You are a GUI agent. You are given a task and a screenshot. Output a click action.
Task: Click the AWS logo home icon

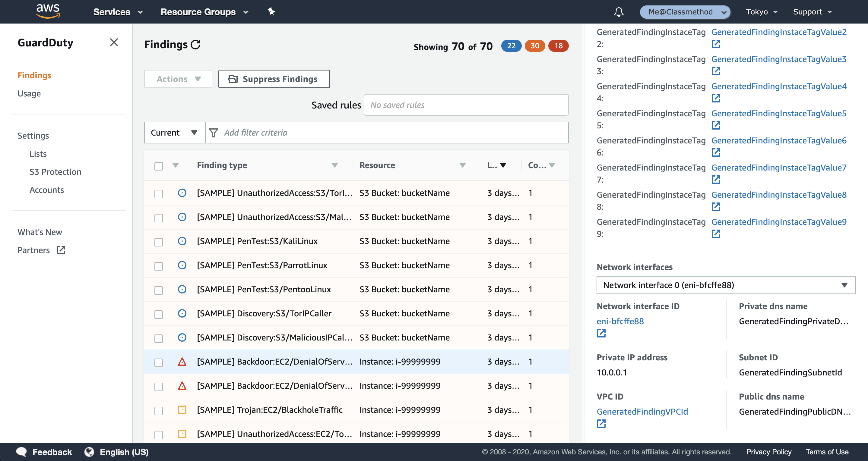click(x=48, y=11)
